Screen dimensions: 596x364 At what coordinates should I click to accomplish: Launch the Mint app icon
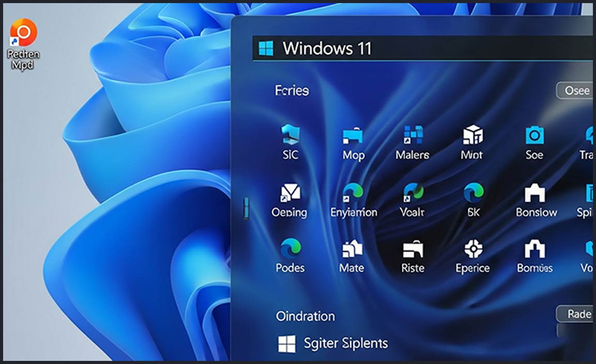(472, 136)
